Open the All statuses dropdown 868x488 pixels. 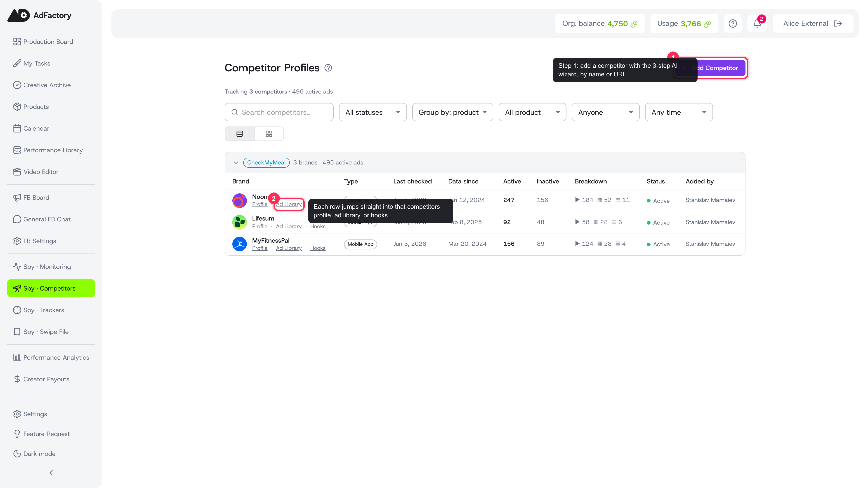pos(373,112)
